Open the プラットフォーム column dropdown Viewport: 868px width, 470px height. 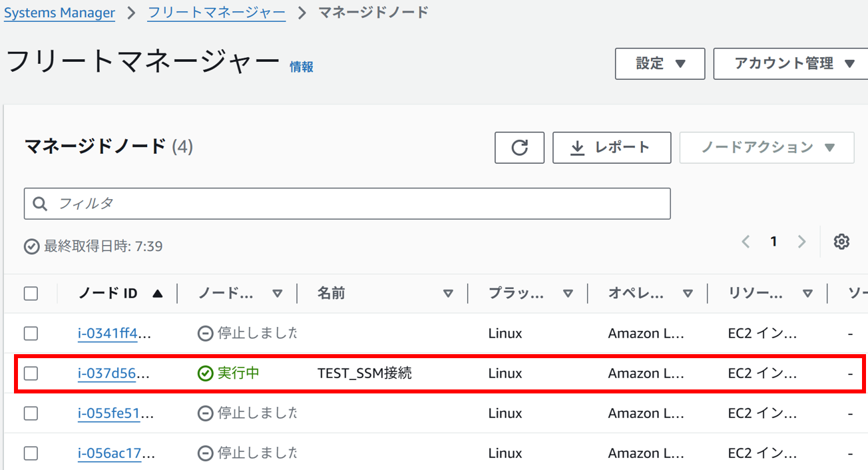568,293
